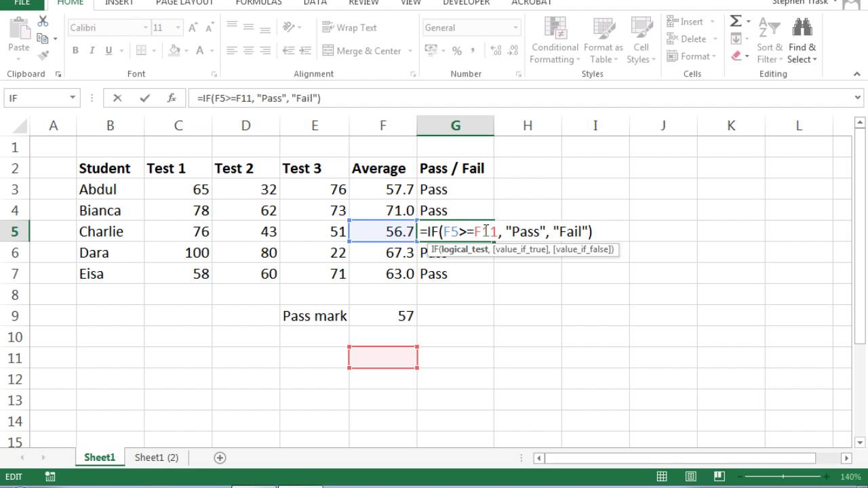Collapse the ribbon with the arrow
Screen dimensions: 868x488
[x=856, y=73]
